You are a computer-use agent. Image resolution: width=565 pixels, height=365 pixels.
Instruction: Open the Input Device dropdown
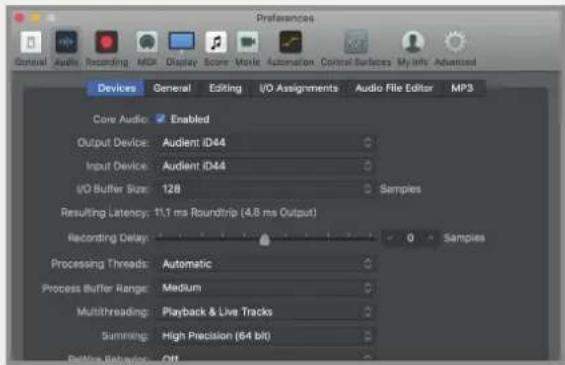[266, 166]
